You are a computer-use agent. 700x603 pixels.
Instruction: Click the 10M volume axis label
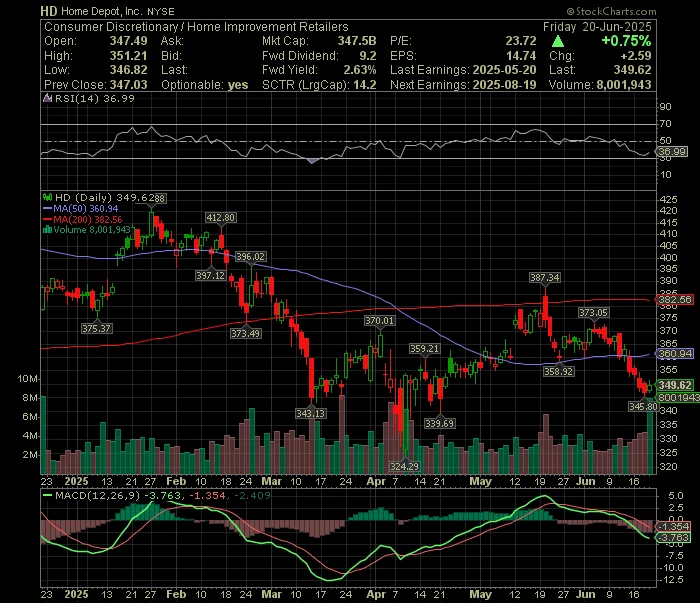[28, 379]
